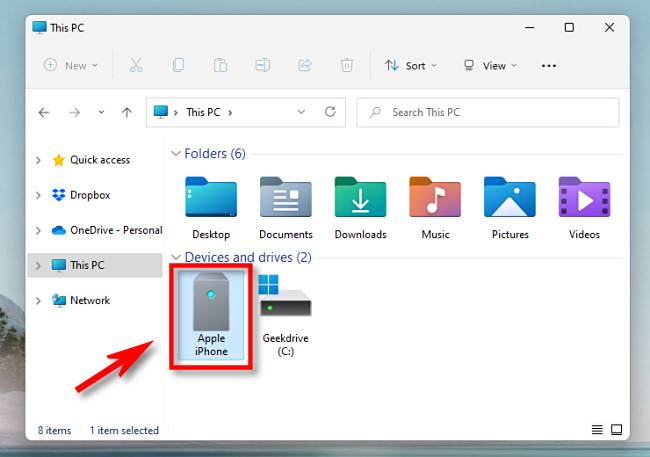Select Dropbox in the navigation pane
This screenshot has width=650, height=457.
89,195
